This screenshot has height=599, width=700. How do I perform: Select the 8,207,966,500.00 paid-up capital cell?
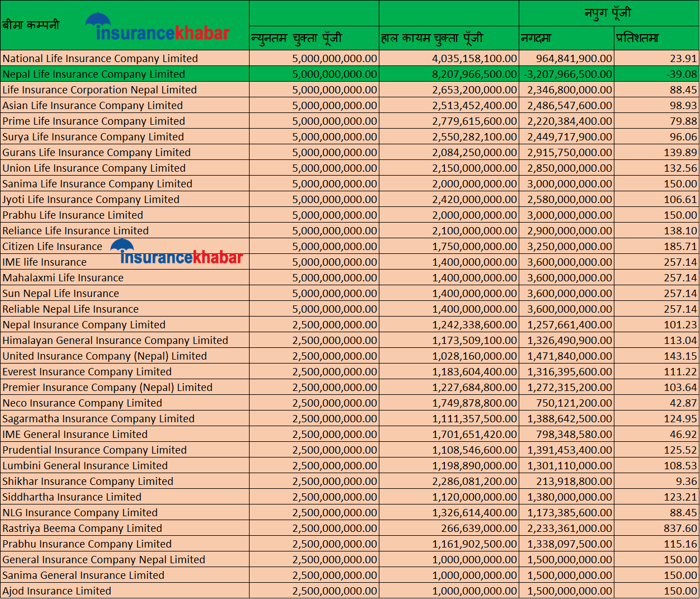(x=474, y=74)
